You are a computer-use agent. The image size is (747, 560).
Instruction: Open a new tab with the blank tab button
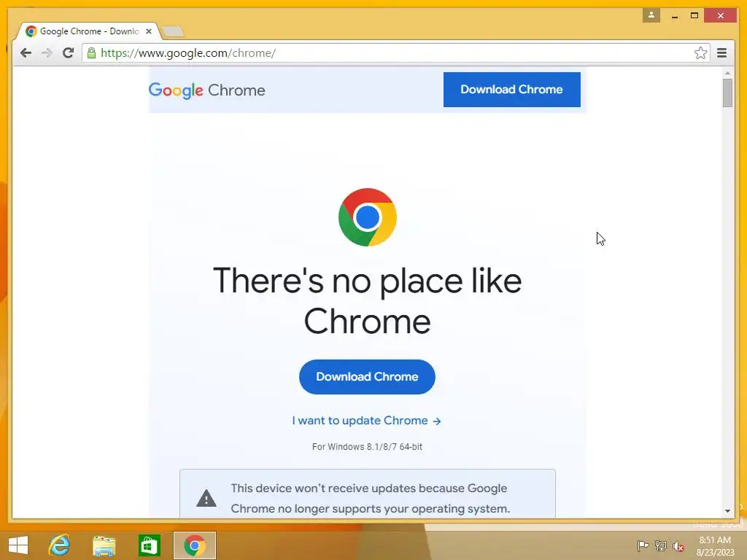pos(172,32)
